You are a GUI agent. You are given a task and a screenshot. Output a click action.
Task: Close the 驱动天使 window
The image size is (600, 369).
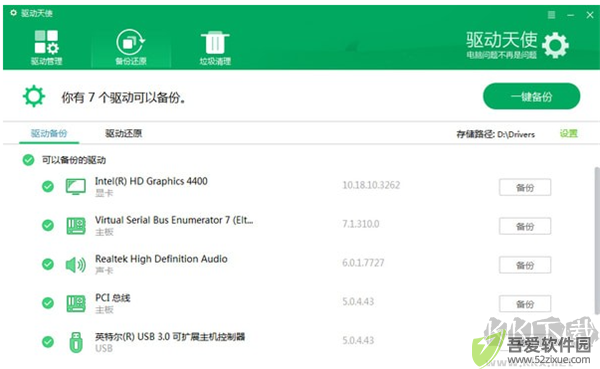[x=590, y=15]
